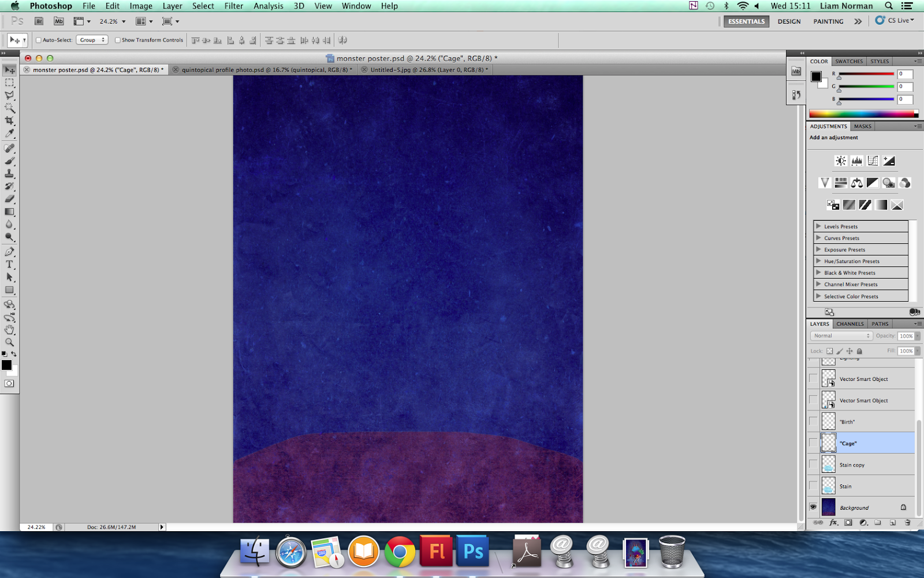Select the Brush tool
924x578 pixels.
click(x=9, y=161)
